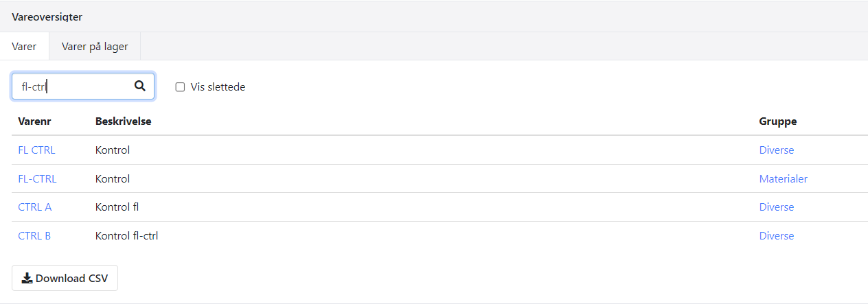Click the Kontrol fl-ctrl description cell
The image size is (868, 304).
click(127, 236)
